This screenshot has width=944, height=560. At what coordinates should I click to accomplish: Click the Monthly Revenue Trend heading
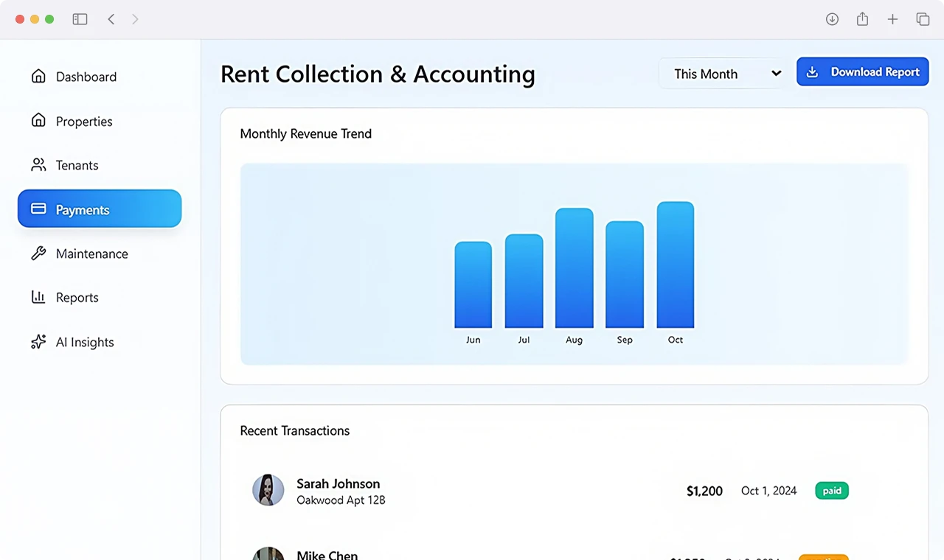306,133
